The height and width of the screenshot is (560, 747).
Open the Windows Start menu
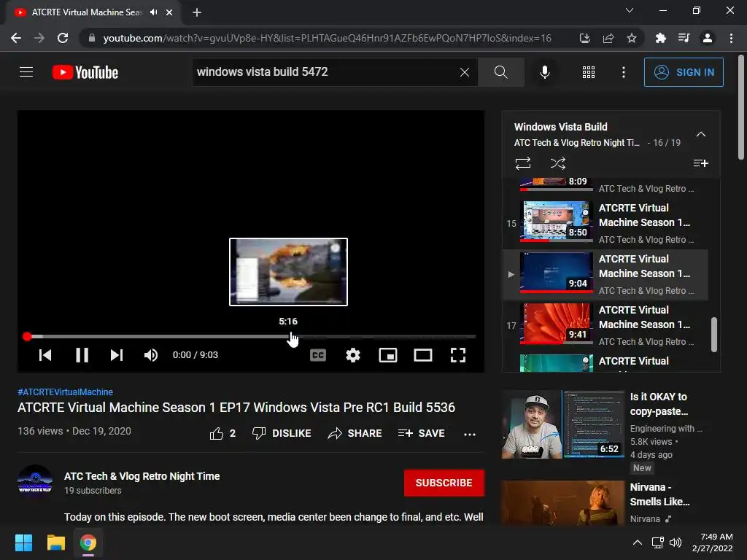(24, 542)
